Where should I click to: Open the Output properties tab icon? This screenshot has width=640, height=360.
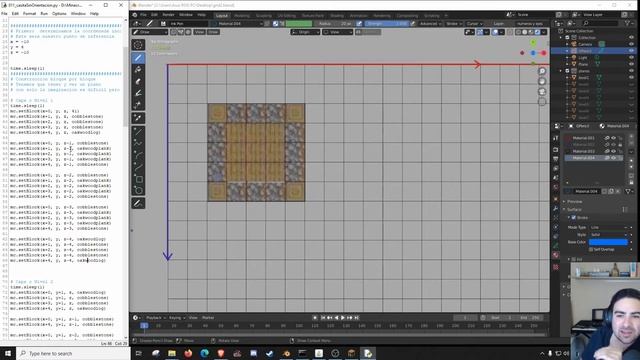[x=556, y=159]
